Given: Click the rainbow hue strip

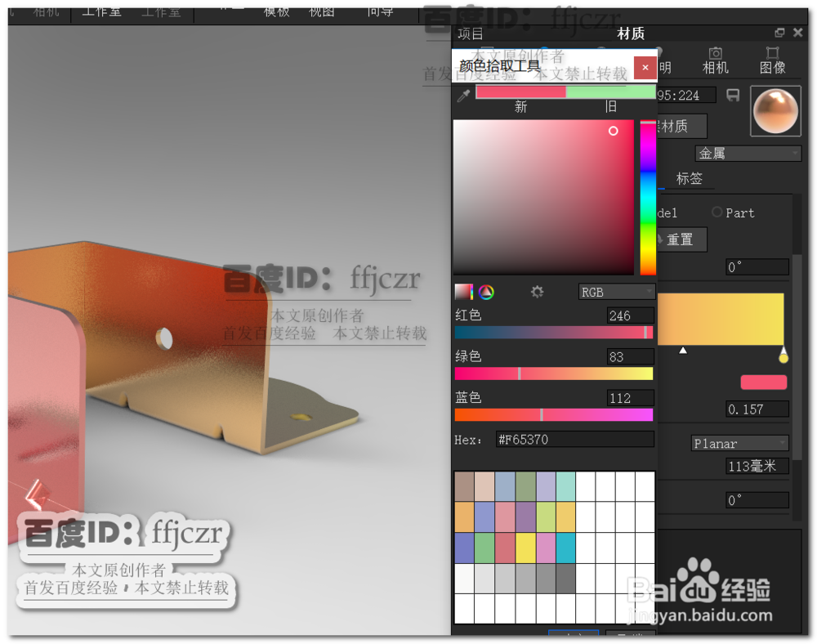Looking at the screenshot, I should 648,198.
